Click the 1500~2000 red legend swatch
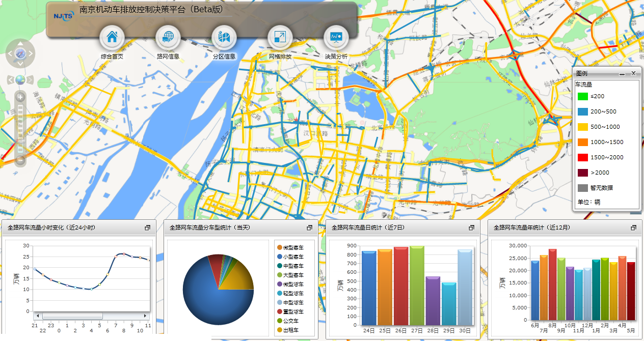The height and width of the screenshot is (341, 644). click(x=583, y=157)
